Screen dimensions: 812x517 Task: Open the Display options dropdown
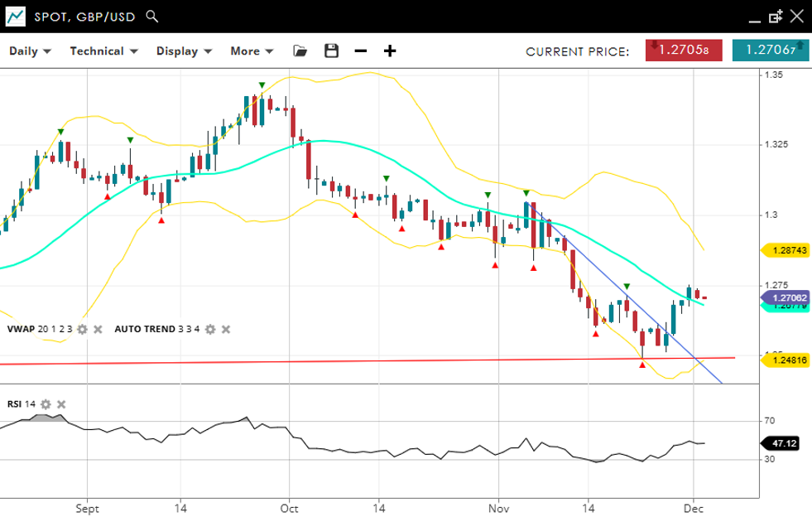184,51
